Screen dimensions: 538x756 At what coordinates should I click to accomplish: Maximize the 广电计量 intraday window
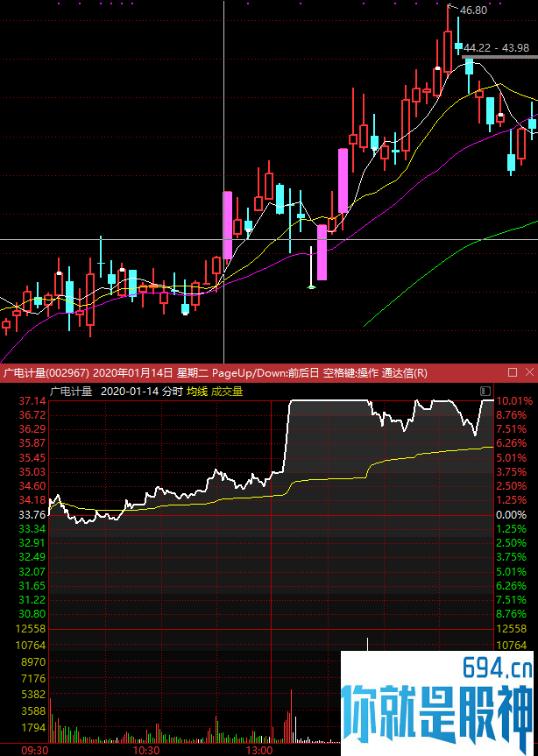click(513, 372)
